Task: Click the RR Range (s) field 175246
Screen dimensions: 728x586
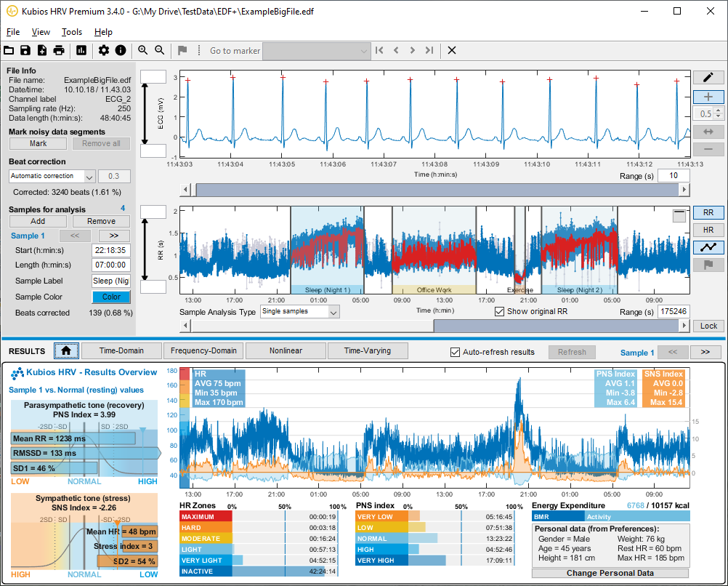Action: pos(674,311)
